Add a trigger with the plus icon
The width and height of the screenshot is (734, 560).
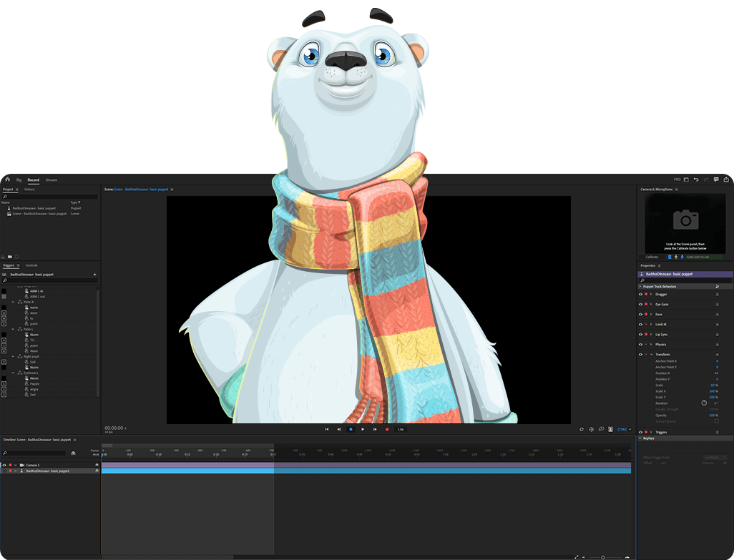point(94,275)
